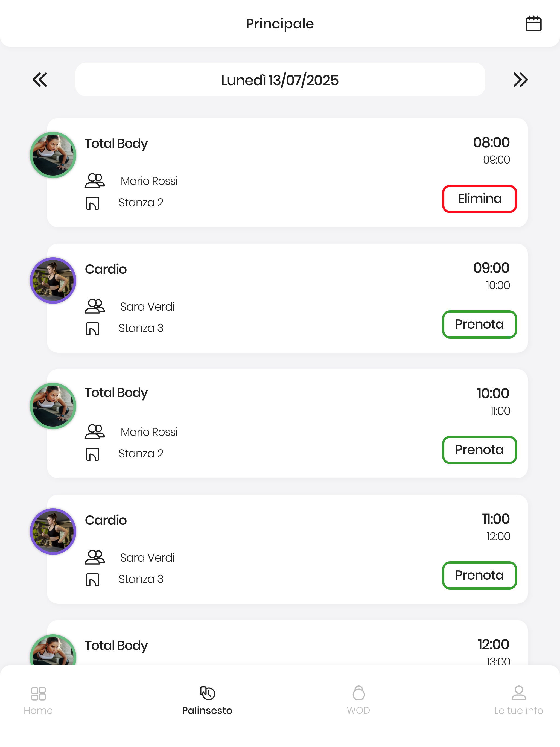This screenshot has height=747, width=560.
Task: Click the group icon beside Sara Verdi at 11:00
Action: point(95,557)
